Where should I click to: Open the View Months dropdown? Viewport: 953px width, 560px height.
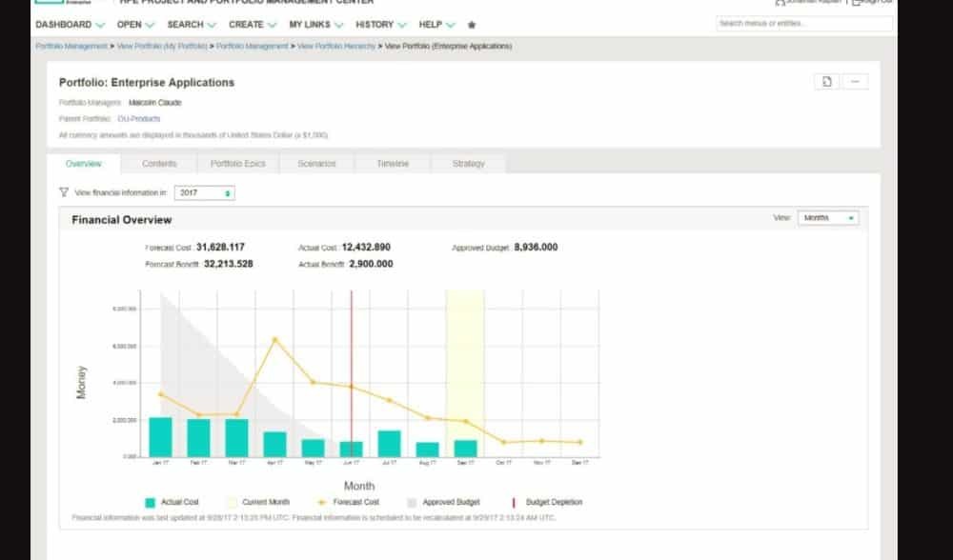(827, 218)
